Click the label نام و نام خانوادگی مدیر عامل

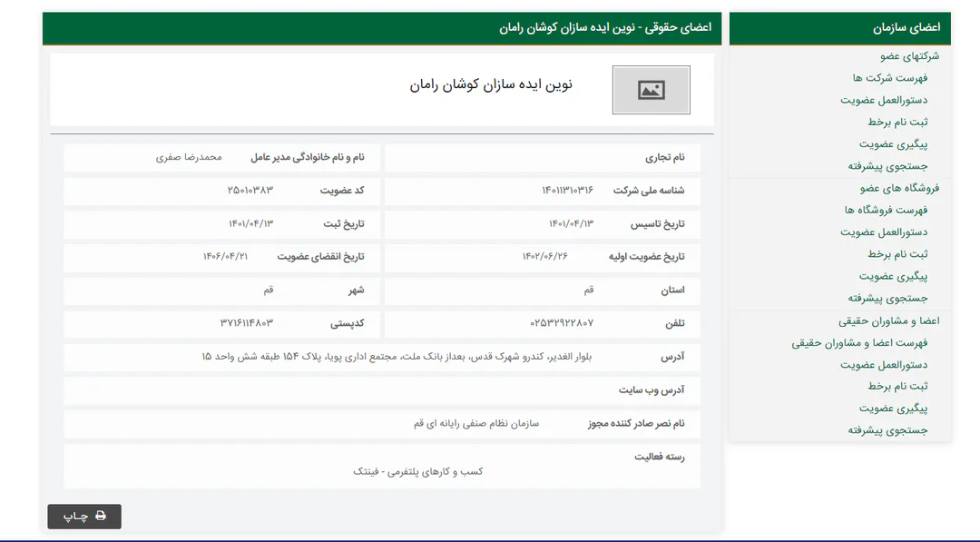308,158
